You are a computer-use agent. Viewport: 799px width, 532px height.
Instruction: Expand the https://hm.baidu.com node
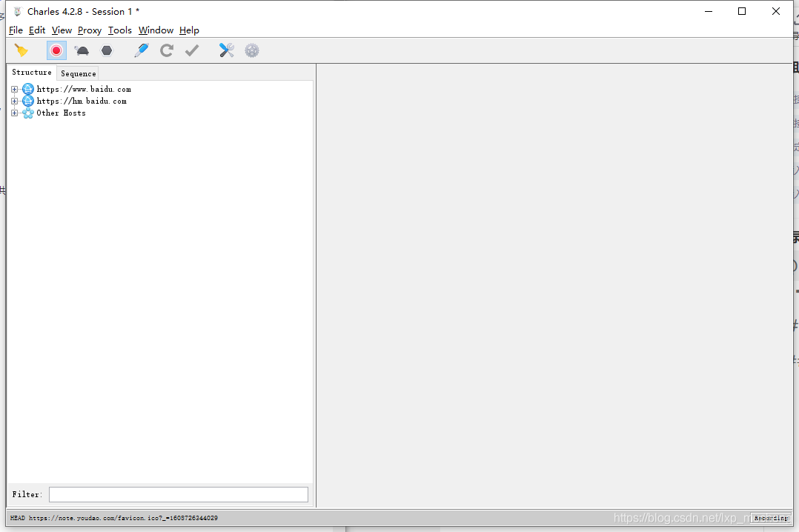click(x=14, y=101)
